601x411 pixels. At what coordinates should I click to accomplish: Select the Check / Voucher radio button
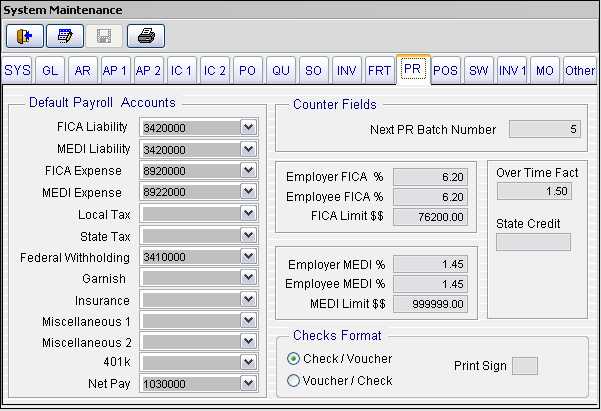(293, 359)
